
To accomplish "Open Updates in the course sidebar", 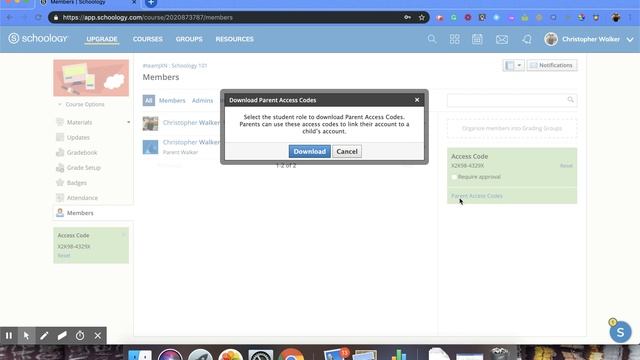I will point(78,138).
